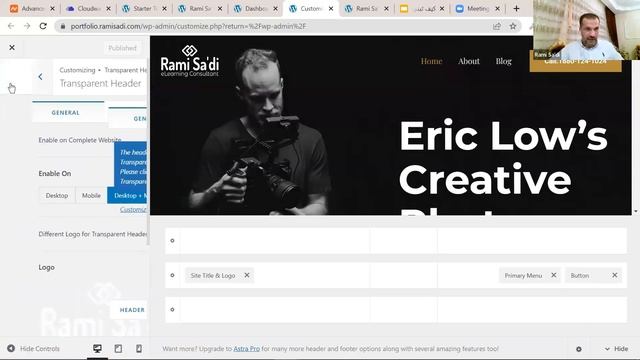Bookmark this page with the star icon
The height and width of the screenshot is (360, 640).
point(513,26)
